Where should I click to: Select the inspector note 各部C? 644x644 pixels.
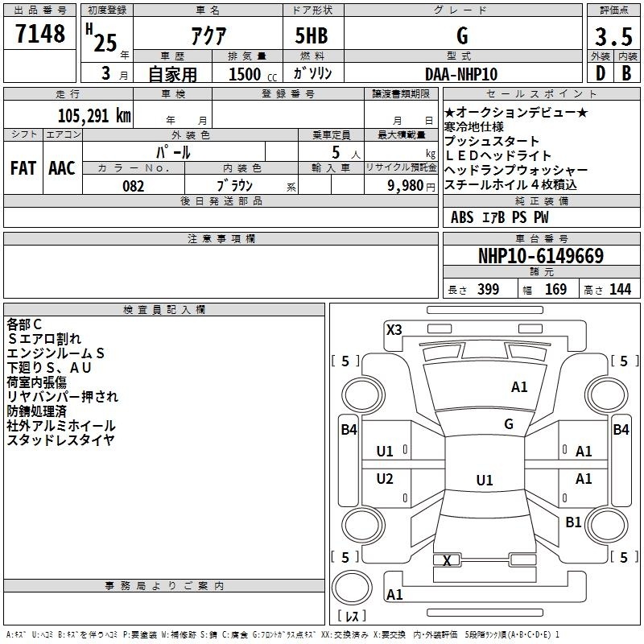coord(24,324)
